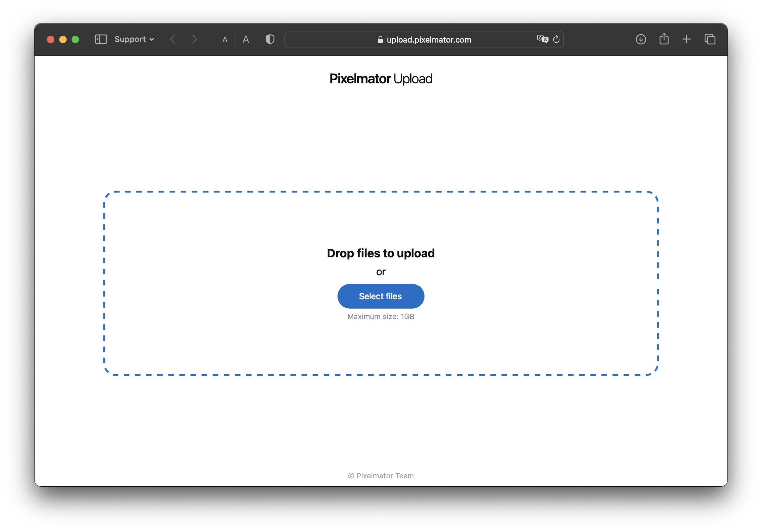Decrease text size with small A

225,40
